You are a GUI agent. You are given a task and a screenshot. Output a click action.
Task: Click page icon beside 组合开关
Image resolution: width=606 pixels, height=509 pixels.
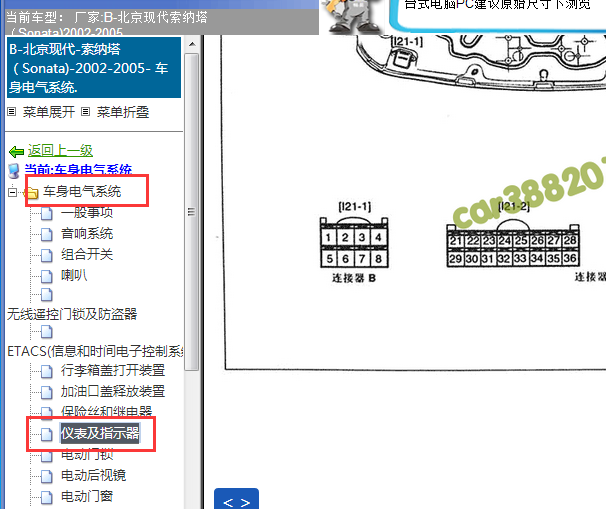tap(47, 255)
